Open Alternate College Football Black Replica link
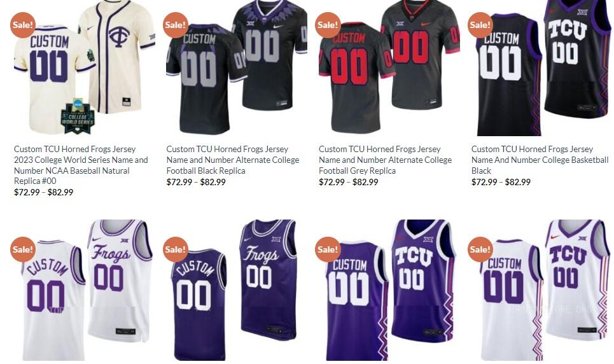Screen dimensions: 614x364 tap(233, 160)
